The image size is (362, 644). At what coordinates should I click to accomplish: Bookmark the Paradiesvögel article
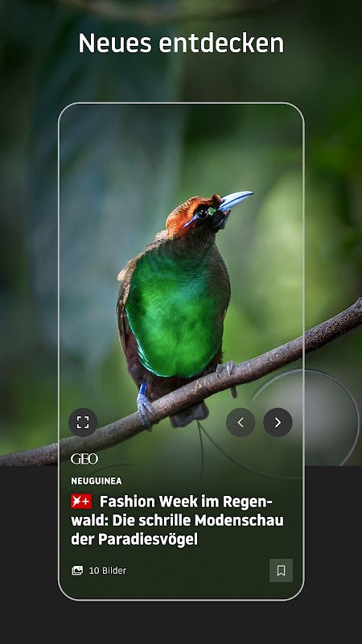pyautogui.click(x=281, y=571)
